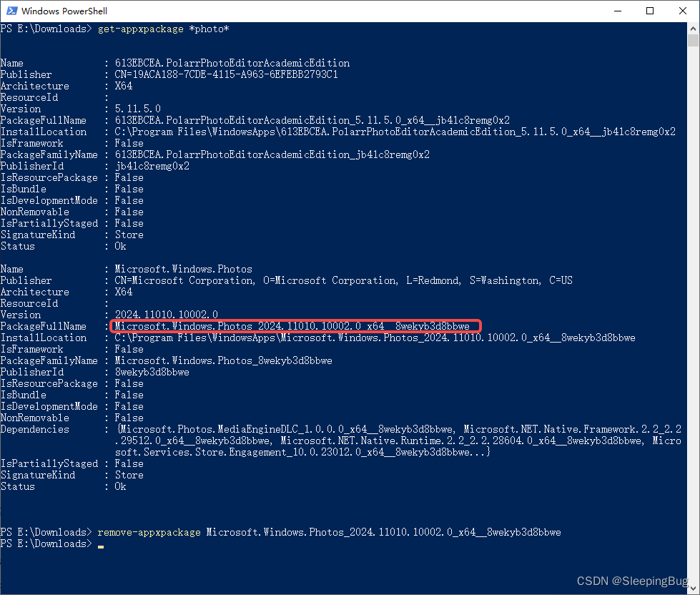Click the first SignatureKind value Store
The image size is (700, 595).
tap(129, 235)
